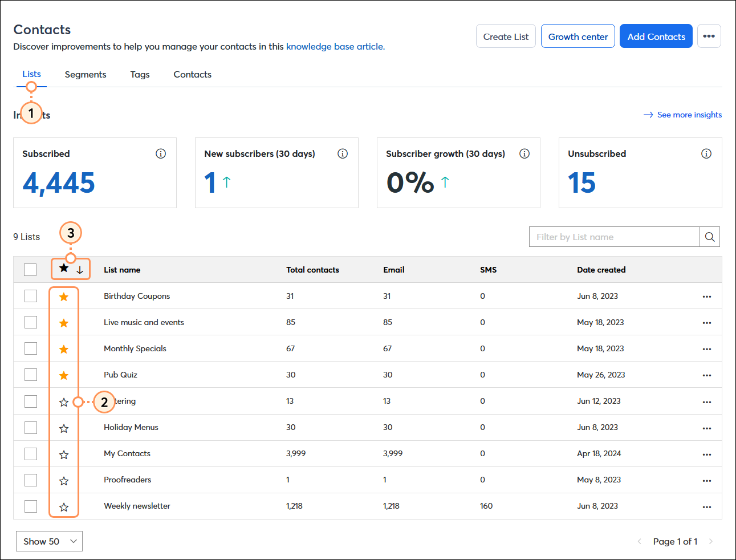Image resolution: width=736 pixels, height=560 pixels.
Task: Open info icon for Subscribed card
Action: [x=161, y=153]
